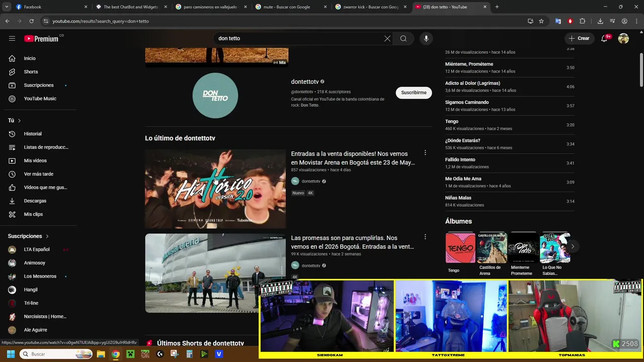Viewport: 644px width, 362px height.
Task: Open the Histórico versión 2.0 video thumbnail
Action: [215, 189]
